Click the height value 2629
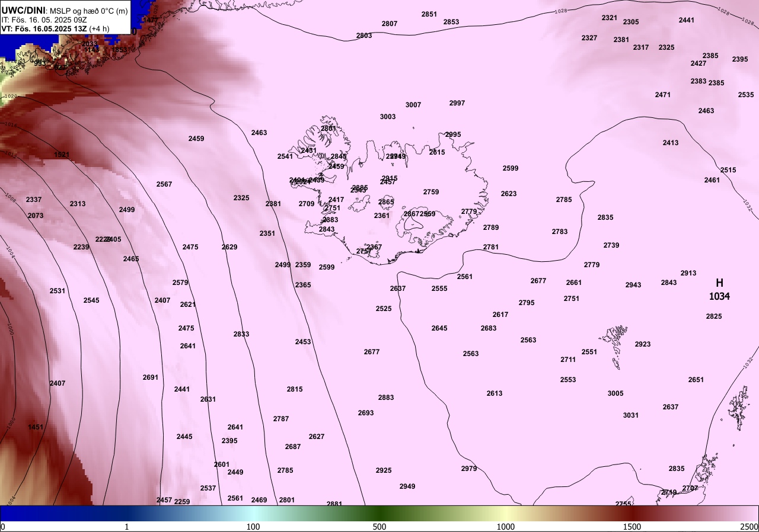The width and height of the screenshot is (759, 532). coord(229,247)
